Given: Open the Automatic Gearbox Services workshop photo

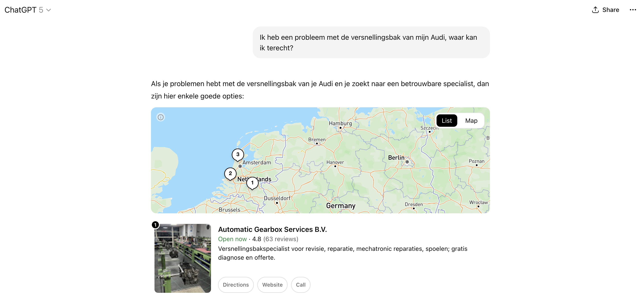Looking at the screenshot, I should tap(183, 258).
